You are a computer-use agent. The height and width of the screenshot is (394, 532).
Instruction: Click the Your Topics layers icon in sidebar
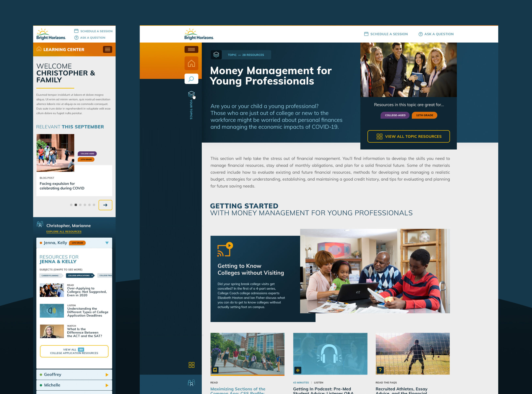(x=191, y=94)
